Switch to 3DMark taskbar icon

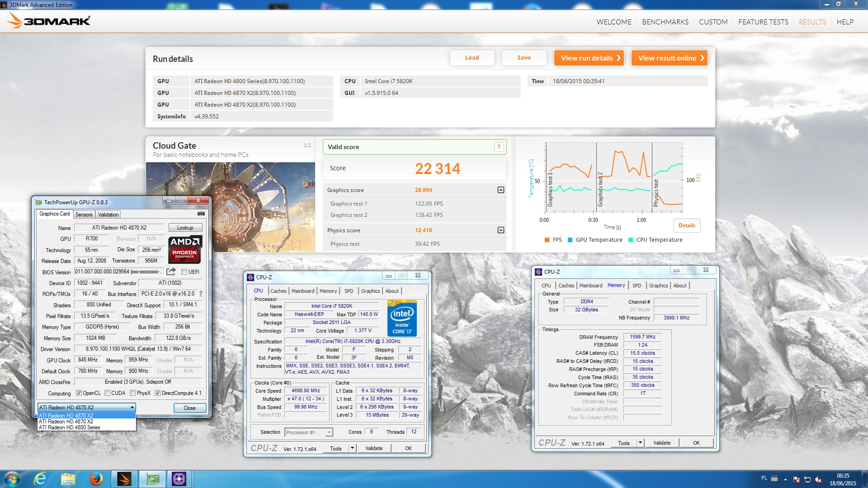(x=124, y=479)
